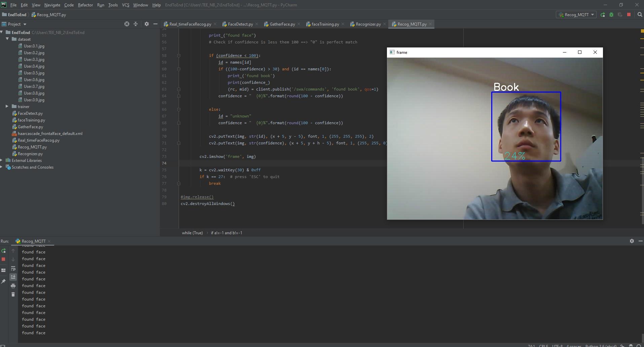Select faceTraining.py in the Project tree
The width and height of the screenshot is (644, 347).
click(31, 120)
